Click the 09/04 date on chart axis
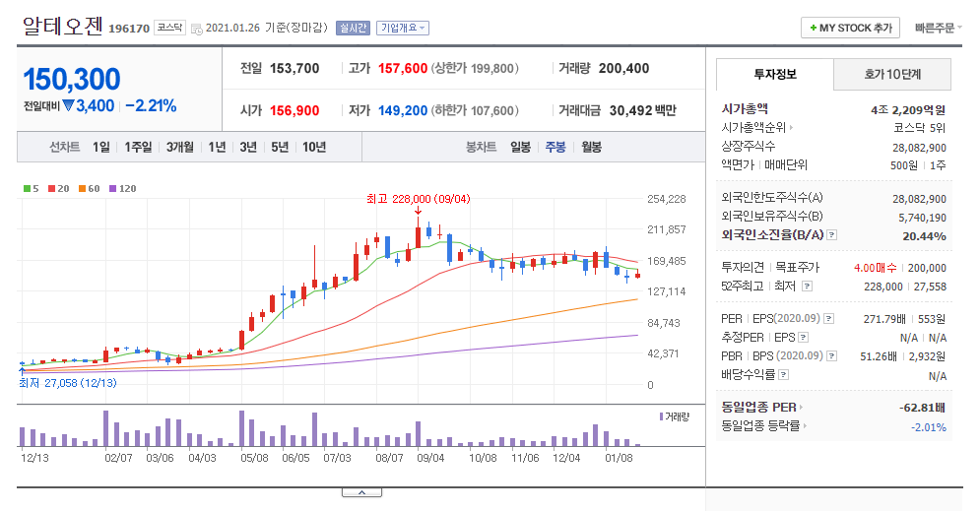 click(430, 458)
